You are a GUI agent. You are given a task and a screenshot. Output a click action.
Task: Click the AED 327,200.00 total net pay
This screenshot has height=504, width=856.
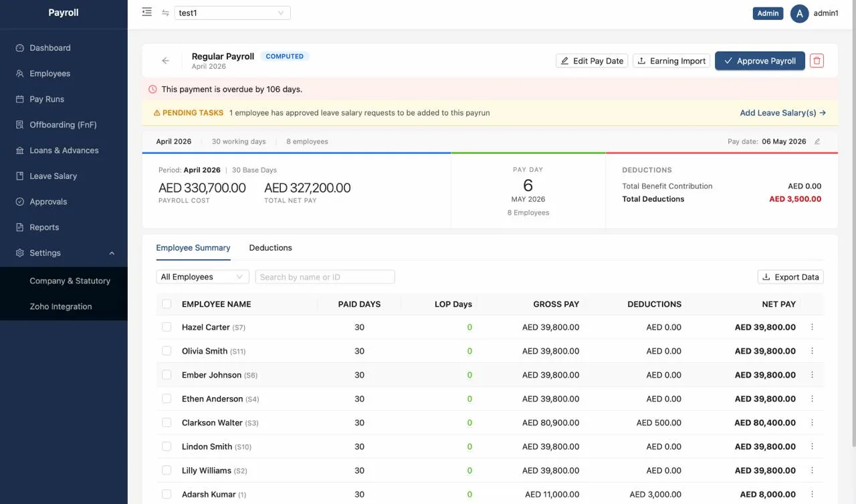click(x=308, y=188)
